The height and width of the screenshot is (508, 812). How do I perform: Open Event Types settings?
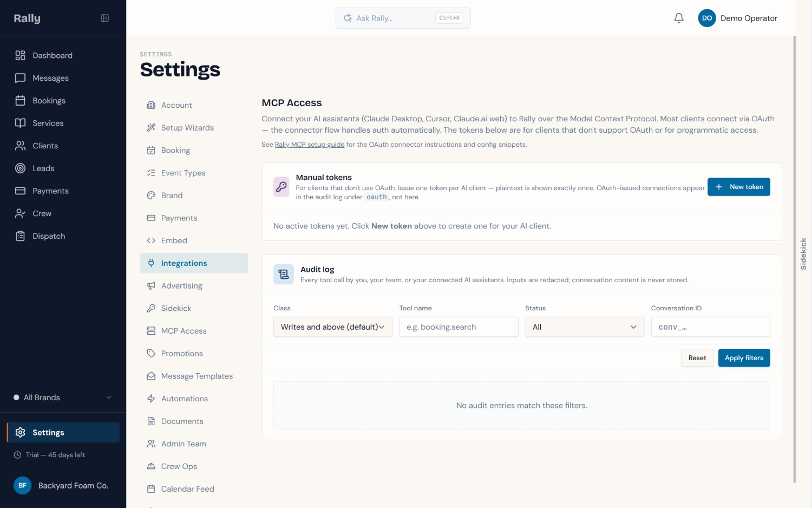[194, 173]
